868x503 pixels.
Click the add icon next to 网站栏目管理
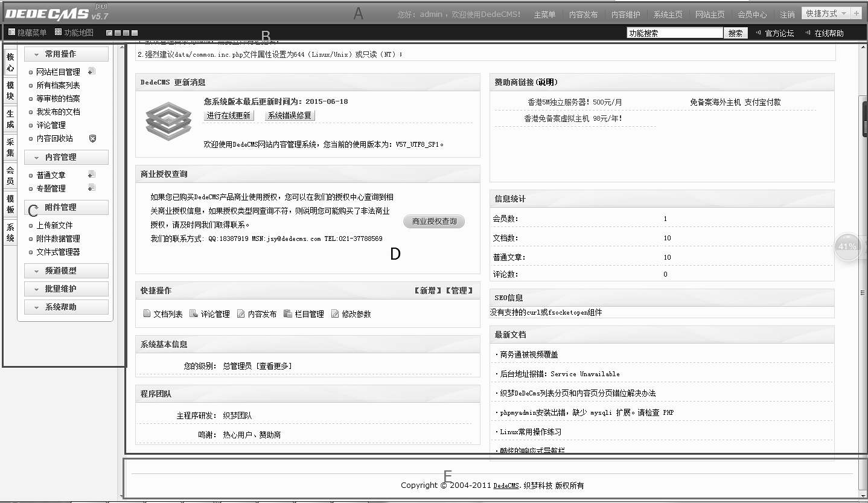pyautogui.click(x=91, y=71)
